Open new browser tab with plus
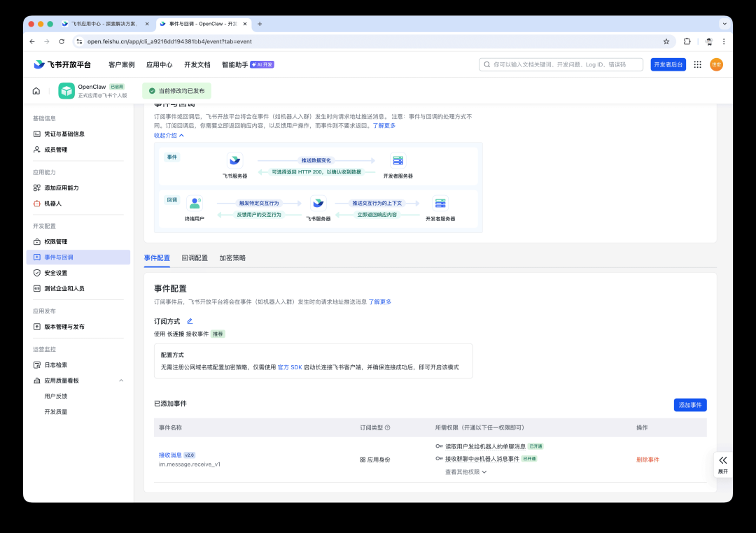Viewport: 756px width, 533px height. tap(260, 24)
